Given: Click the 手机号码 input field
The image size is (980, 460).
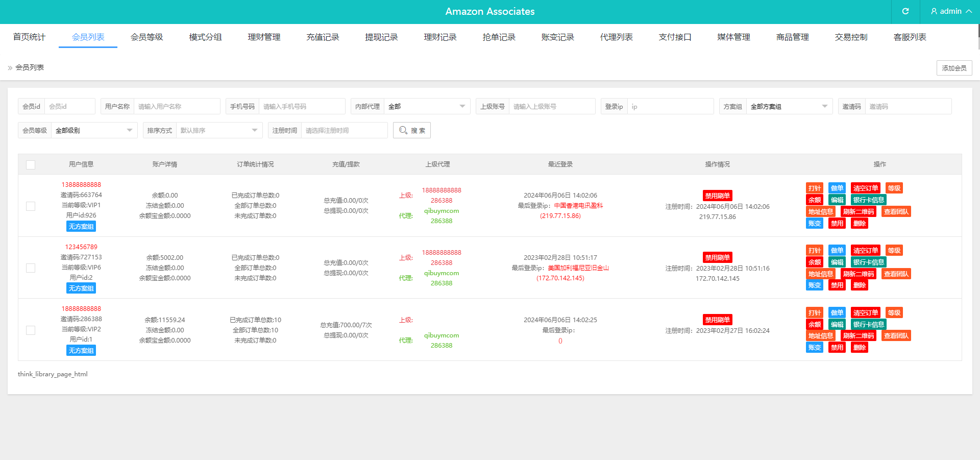Looking at the screenshot, I should coord(301,107).
